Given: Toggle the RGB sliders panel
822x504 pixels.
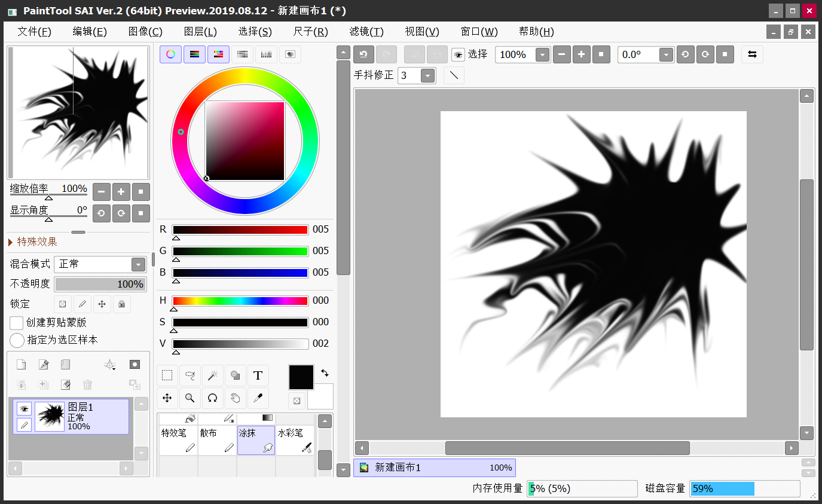Looking at the screenshot, I should click(x=194, y=54).
